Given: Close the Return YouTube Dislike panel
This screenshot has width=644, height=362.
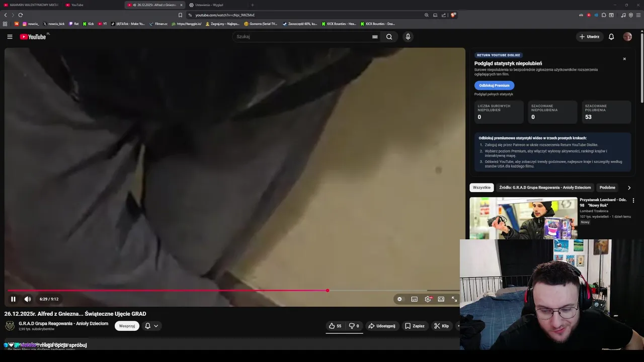Looking at the screenshot, I should pyautogui.click(x=624, y=59).
